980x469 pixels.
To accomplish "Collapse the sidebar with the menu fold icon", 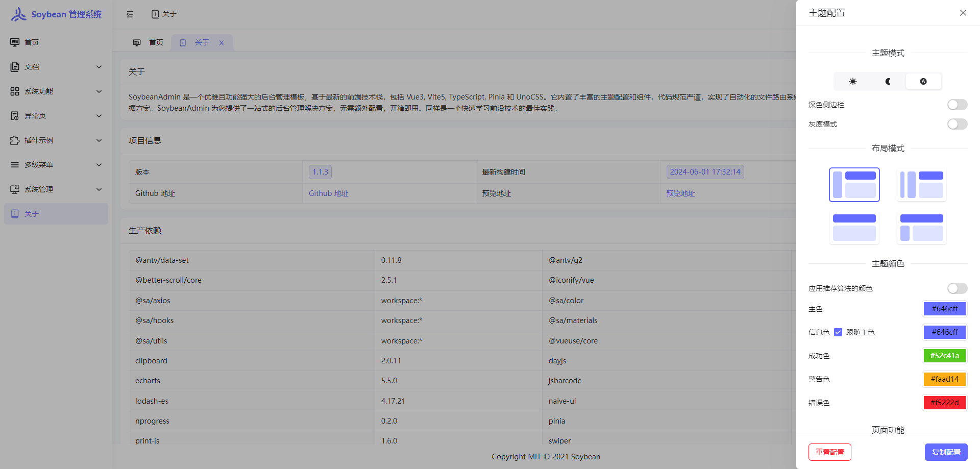I will click(130, 14).
